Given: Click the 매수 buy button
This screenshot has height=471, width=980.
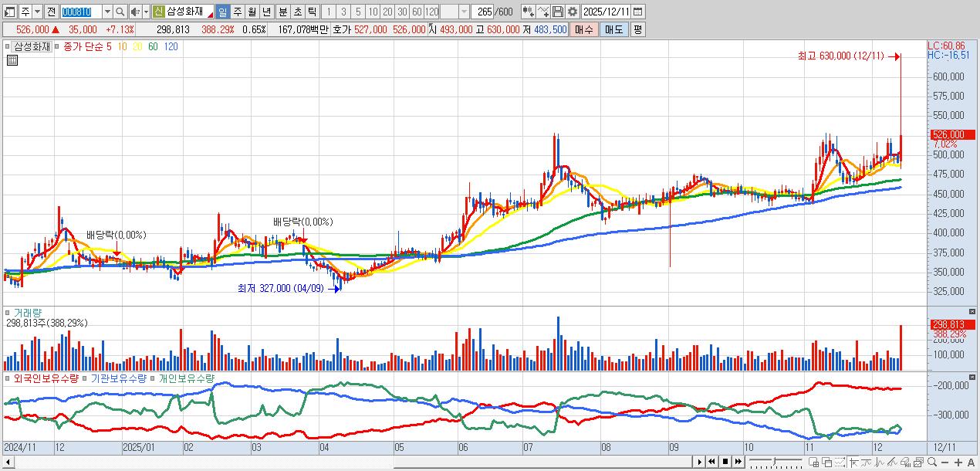Looking at the screenshot, I should click(x=584, y=29).
